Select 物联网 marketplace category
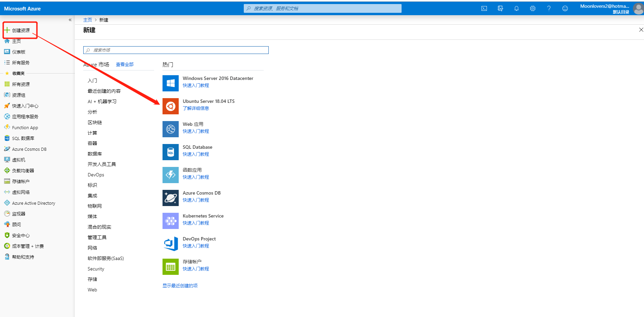This screenshot has width=644, height=317. 95,206
